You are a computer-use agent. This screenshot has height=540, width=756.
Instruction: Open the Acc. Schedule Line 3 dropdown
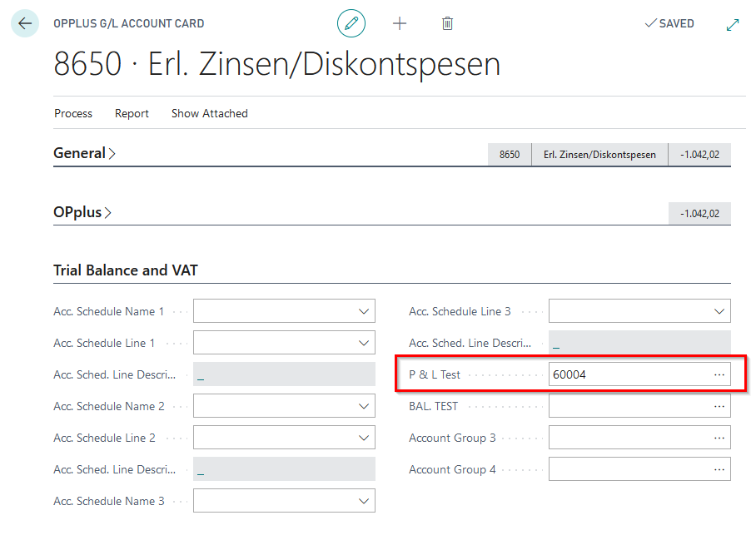pyautogui.click(x=719, y=312)
